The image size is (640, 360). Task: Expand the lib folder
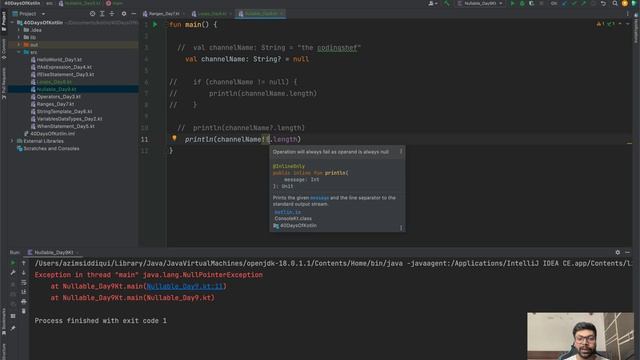[x=19, y=37]
